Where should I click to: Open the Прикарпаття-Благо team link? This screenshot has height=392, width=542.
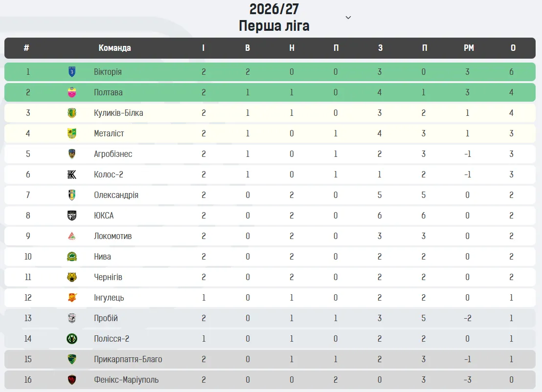[128, 359]
